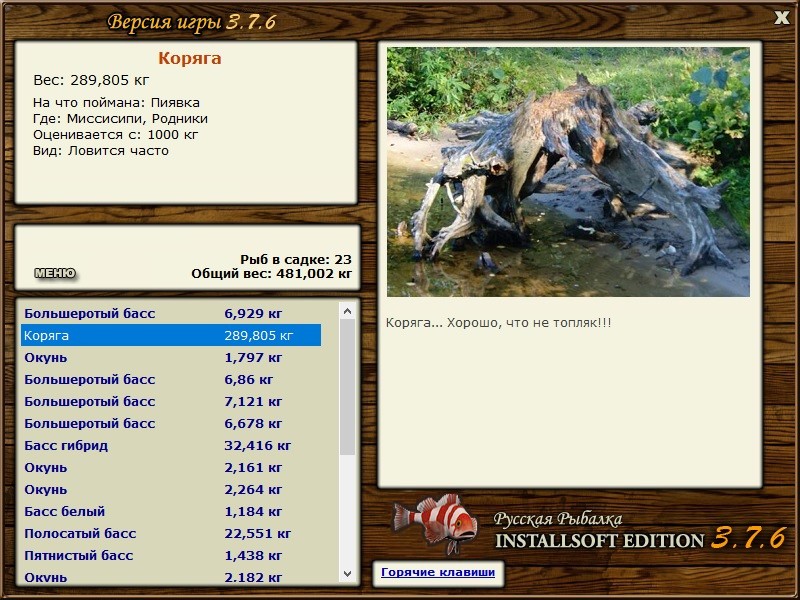Open the Горячие клавиши link
The image size is (800, 600).
(x=438, y=572)
